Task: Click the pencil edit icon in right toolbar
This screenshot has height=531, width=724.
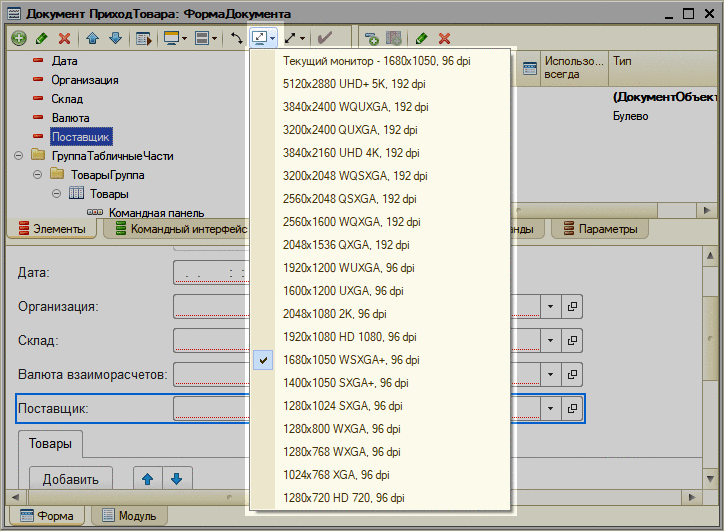Action: point(421,38)
